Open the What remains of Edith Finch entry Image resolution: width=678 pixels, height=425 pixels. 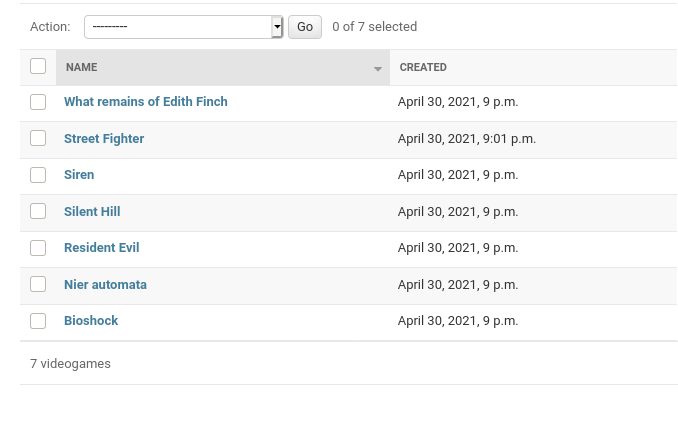click(146, 102)
